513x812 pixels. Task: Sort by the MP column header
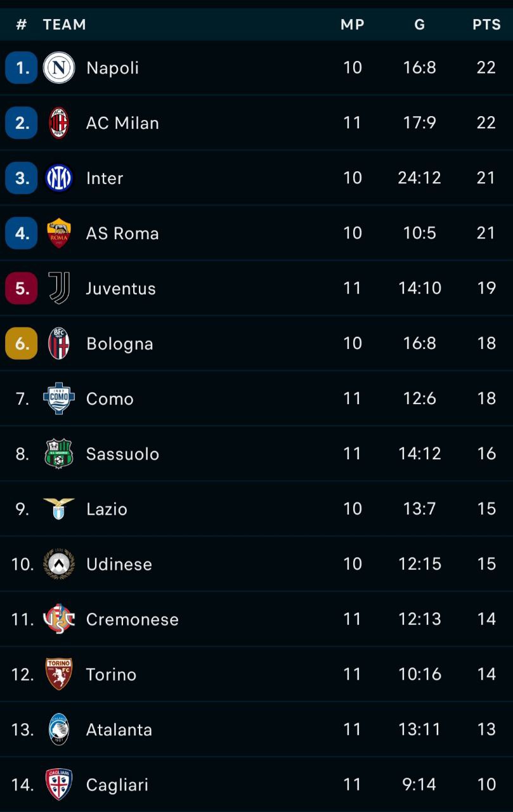353,25
